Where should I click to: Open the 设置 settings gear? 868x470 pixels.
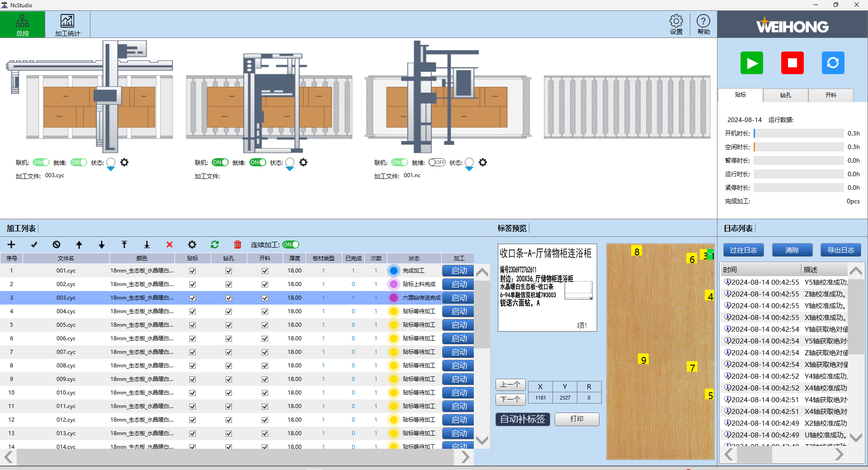click(x=676, y=24)
